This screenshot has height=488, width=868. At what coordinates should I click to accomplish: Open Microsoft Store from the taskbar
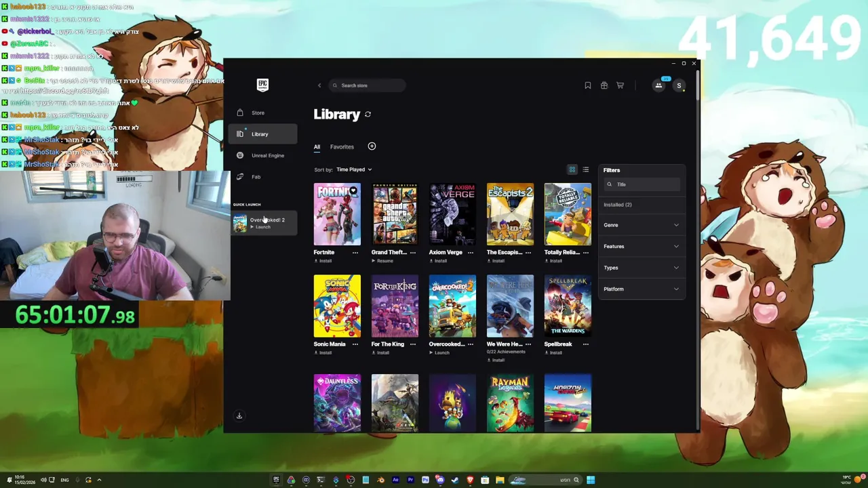coord(485,480)
